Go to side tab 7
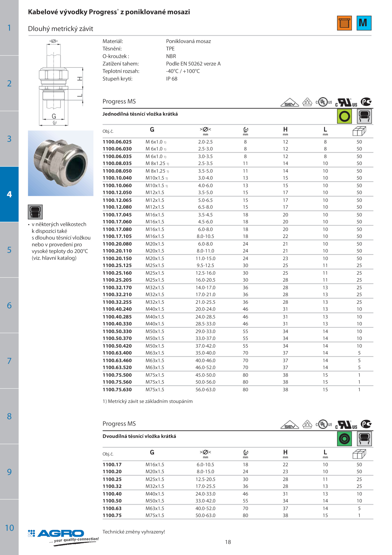 point(9,361)
